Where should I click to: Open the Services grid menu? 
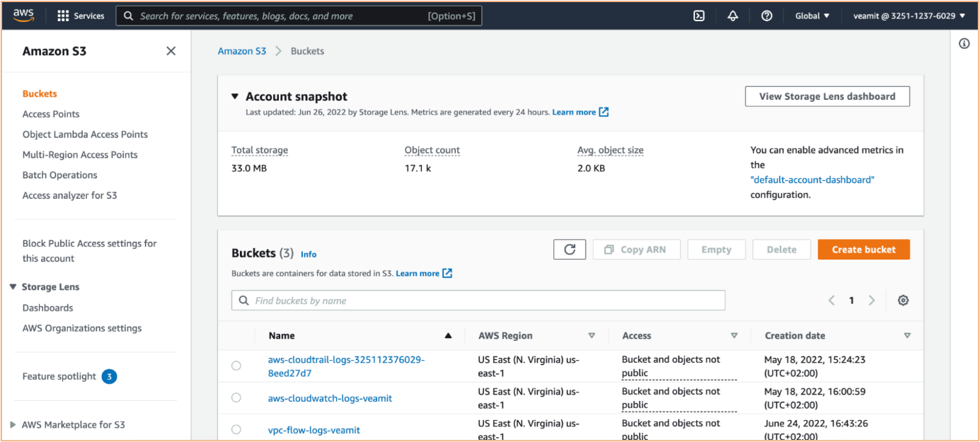tap(81, 16)
